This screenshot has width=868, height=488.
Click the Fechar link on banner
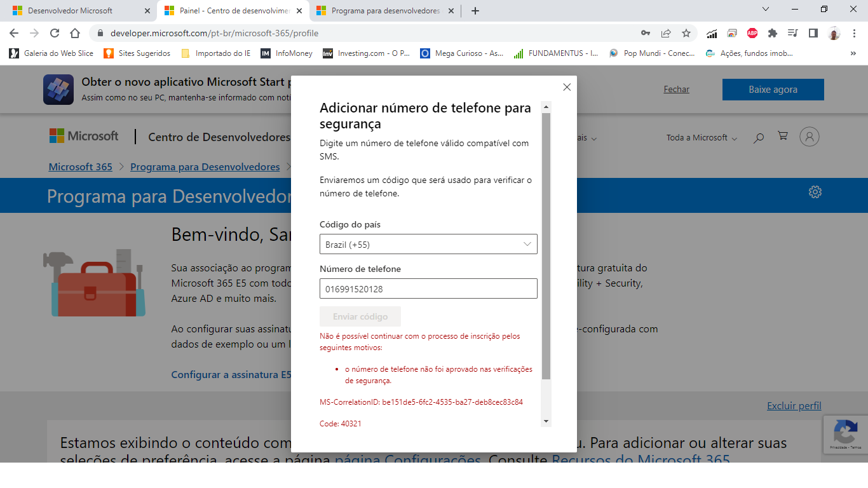click(677, 90)
